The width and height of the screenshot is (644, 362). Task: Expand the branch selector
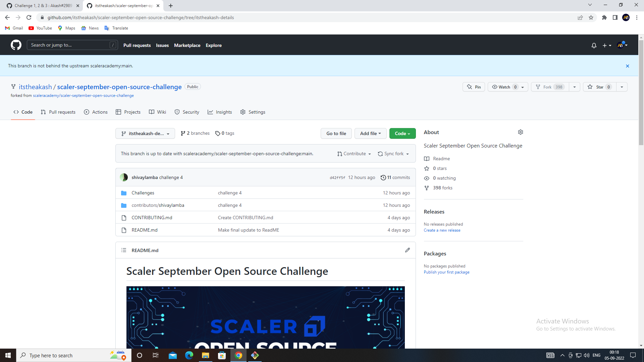(x=145, y=133)
